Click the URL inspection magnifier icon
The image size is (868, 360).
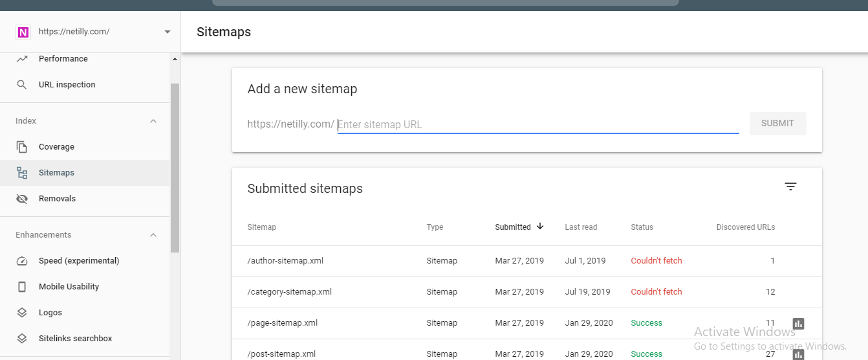tap(22, 85)
